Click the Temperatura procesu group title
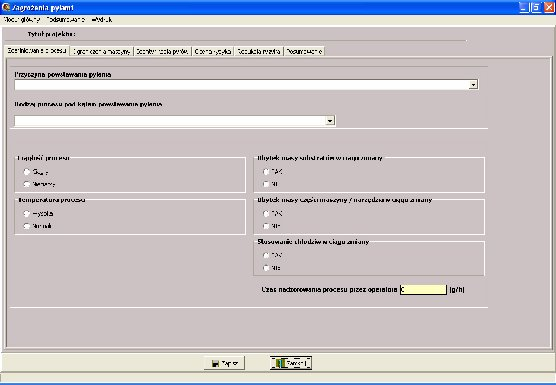The image size is (556, 385). click(x=52, y=200)
